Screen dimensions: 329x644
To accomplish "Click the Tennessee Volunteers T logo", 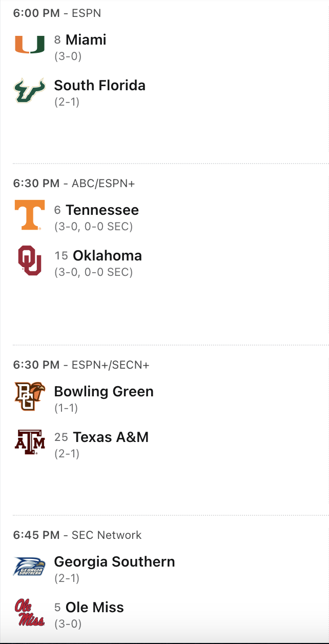I will 29,215.
